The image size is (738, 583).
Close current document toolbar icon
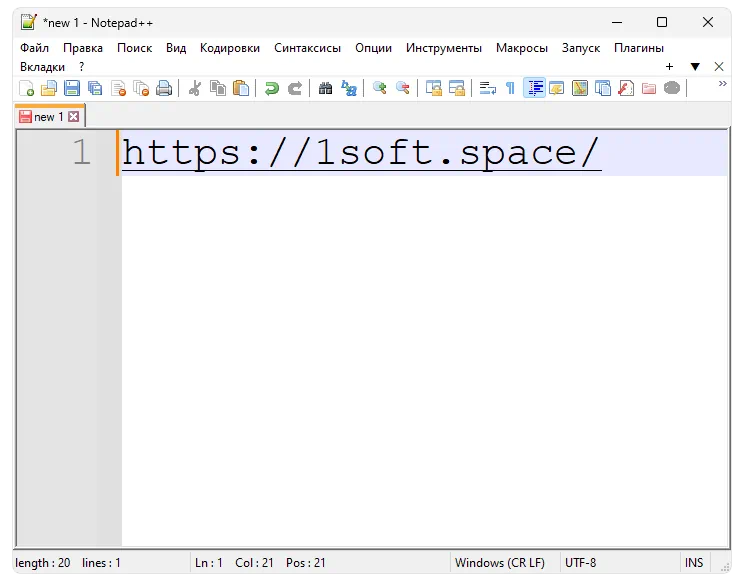click(x=118, y=88)
